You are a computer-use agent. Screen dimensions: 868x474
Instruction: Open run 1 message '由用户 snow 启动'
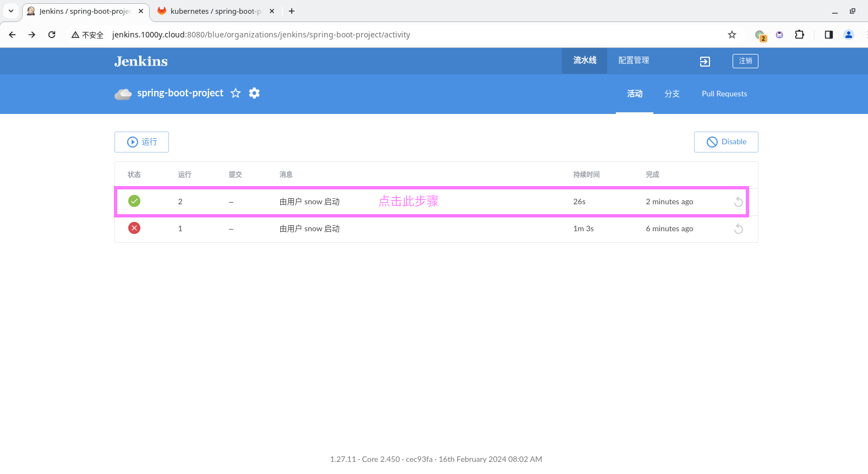point(309,228)
